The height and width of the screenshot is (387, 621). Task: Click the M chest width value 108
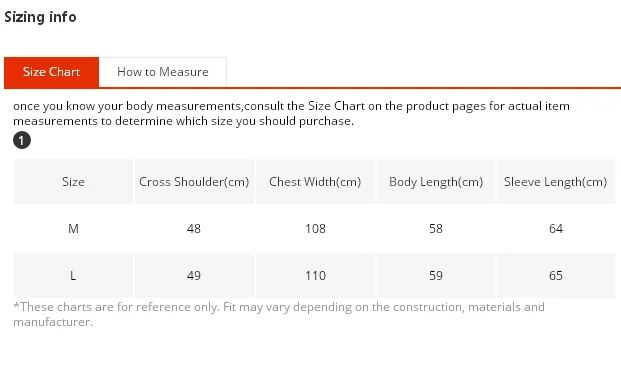315,229
